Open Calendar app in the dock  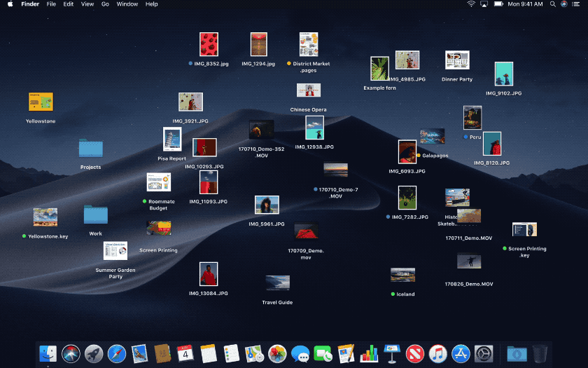[185, 354]
